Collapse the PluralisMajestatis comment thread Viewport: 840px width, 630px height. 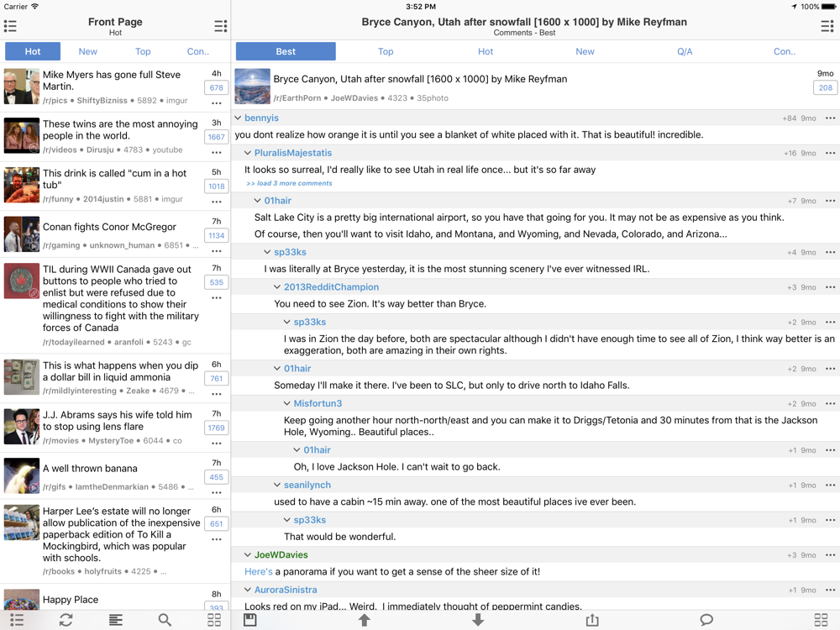(x=248, y=153)
